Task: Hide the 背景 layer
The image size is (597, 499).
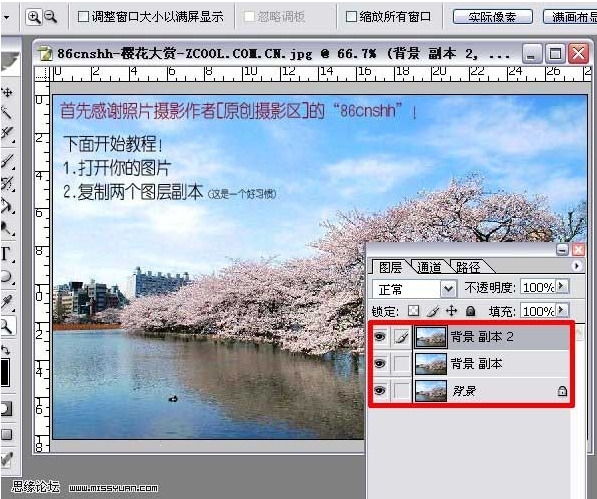Action: tap(380, 391)
